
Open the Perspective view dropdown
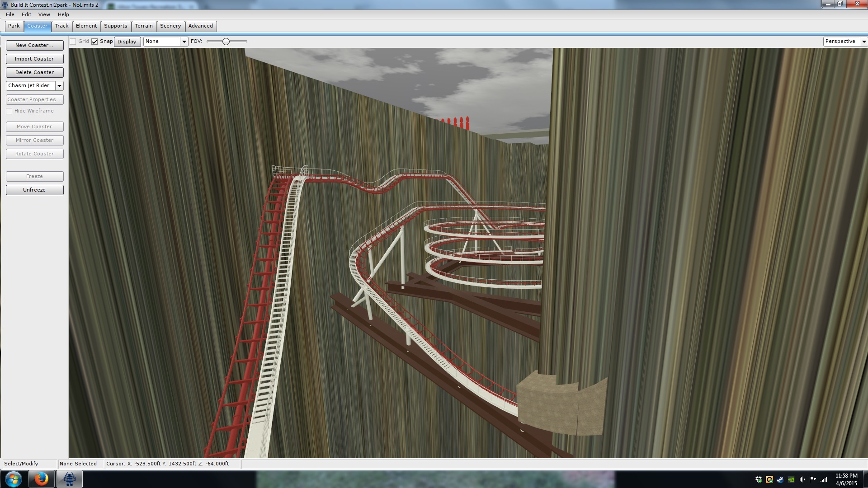pyautogui.click(x=863, y=42)
